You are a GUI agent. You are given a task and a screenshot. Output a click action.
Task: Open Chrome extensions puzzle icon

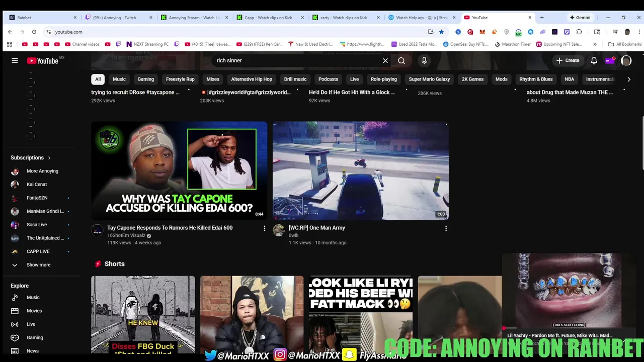click(x=579, y=32)
